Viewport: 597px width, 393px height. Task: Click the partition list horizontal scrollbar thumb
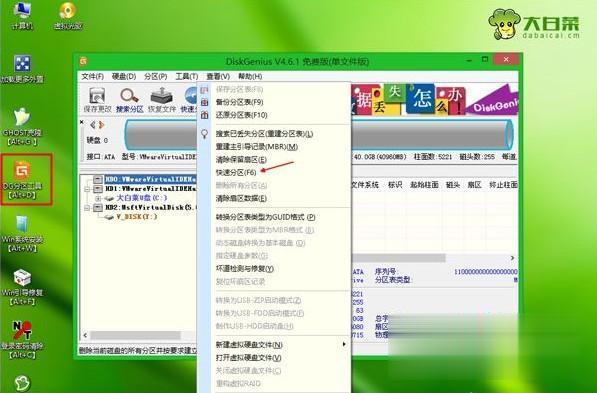click(398, 259)
